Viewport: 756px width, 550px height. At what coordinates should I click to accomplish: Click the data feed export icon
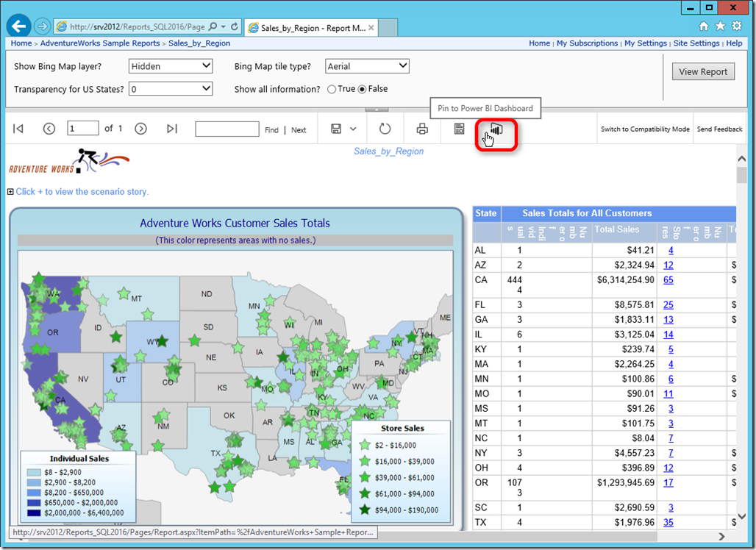click(x=460, y=129)
